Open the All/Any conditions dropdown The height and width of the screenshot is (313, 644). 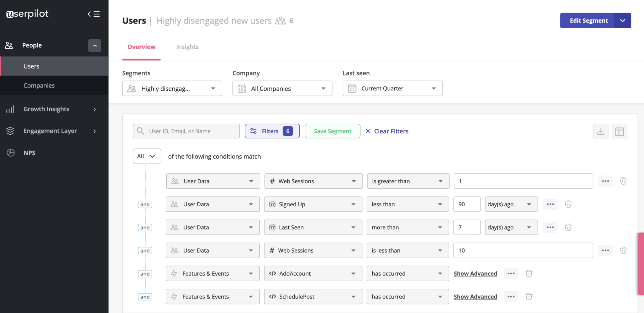pos(147,156)
